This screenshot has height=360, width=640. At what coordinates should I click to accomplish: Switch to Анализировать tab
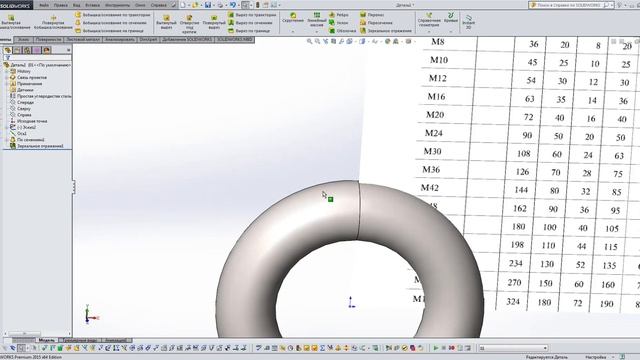120,40
